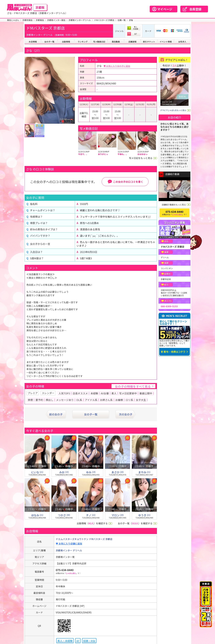Open the 午後も。。 diary photo
This screenshot has height=644, width=215.
point(127,141)
